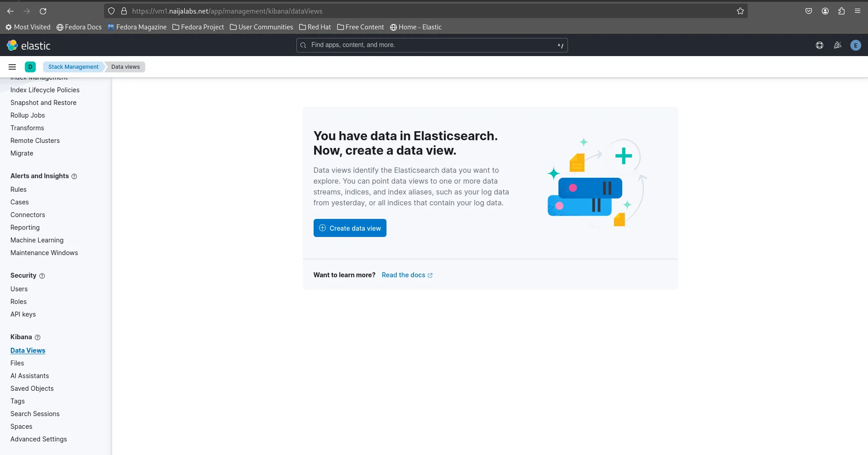This screenshot has height=455, width=868.
Task: Click the browser URL address bar
Action: tap(425, 11)
